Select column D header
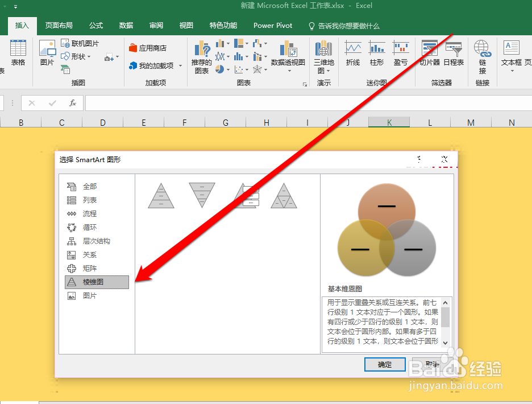Screen dimensions: 532x404 (x=103, y=122)
